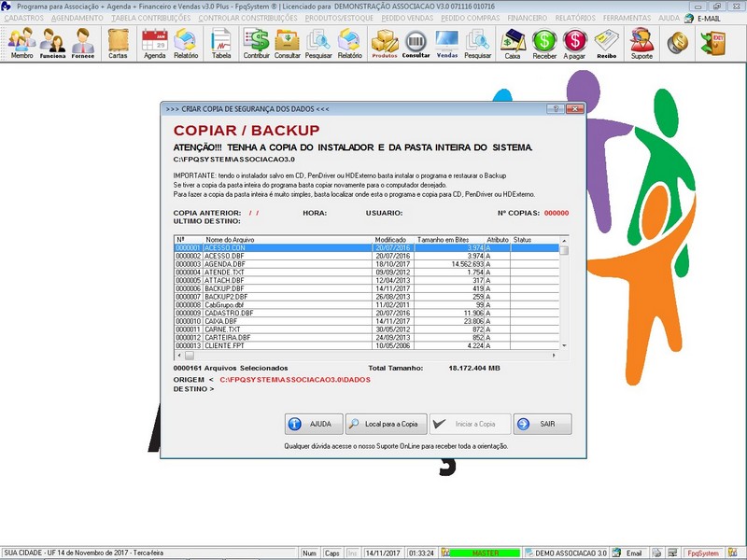Select the CAIXA.DBF file row

point(366,321)
